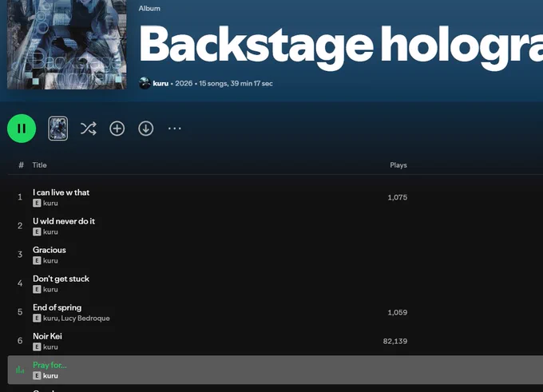Select the track Gracious
Image resolution: width=543 pixels, height=392 pixels.
click(x=50, y=250)
